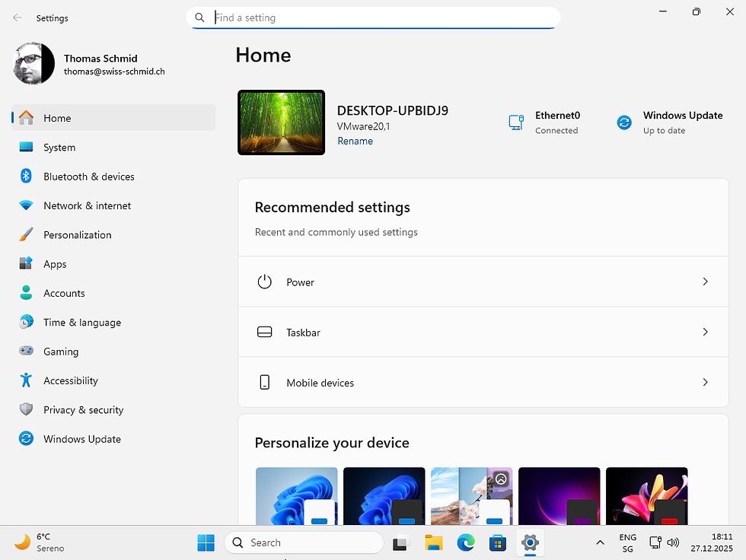
Task: Click the Ethernet0 network status icon
Action: [516, 123]
